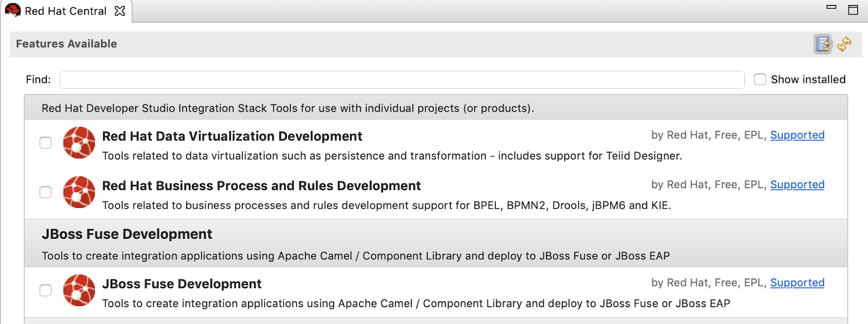
Task: Maximize the Red Hat Central view
Action: [x=853, y=10]
